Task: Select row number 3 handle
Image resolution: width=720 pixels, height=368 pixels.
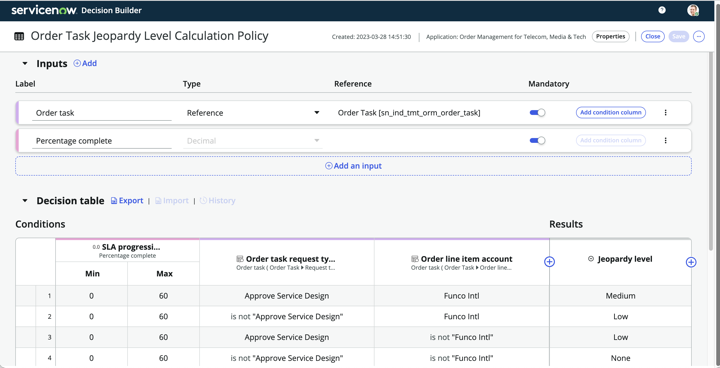Action: coord(45,337)
